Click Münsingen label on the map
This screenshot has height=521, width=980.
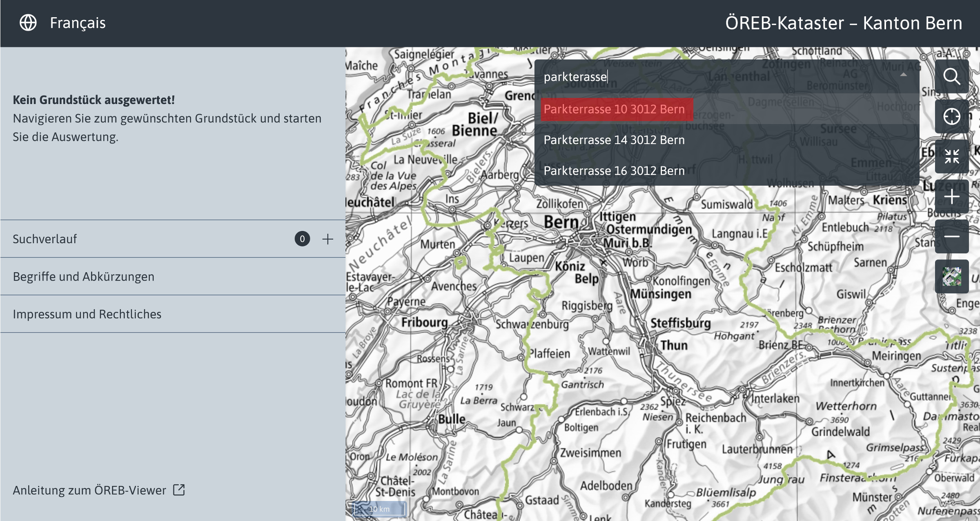(661, 294)
